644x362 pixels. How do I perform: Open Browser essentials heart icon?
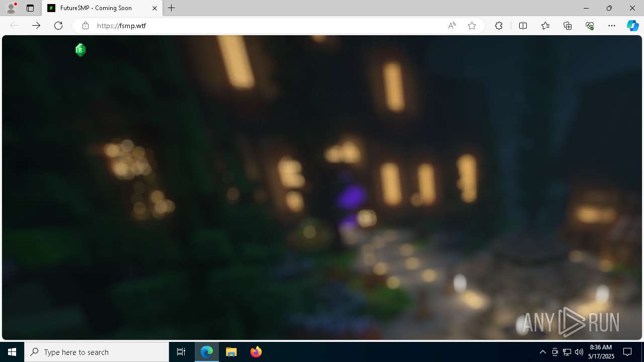click(590, 26)
